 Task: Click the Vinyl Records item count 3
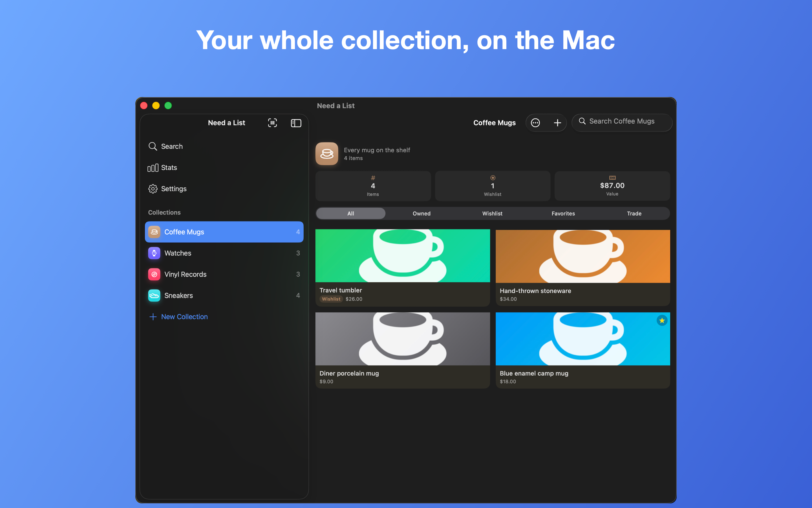point(298,274)
